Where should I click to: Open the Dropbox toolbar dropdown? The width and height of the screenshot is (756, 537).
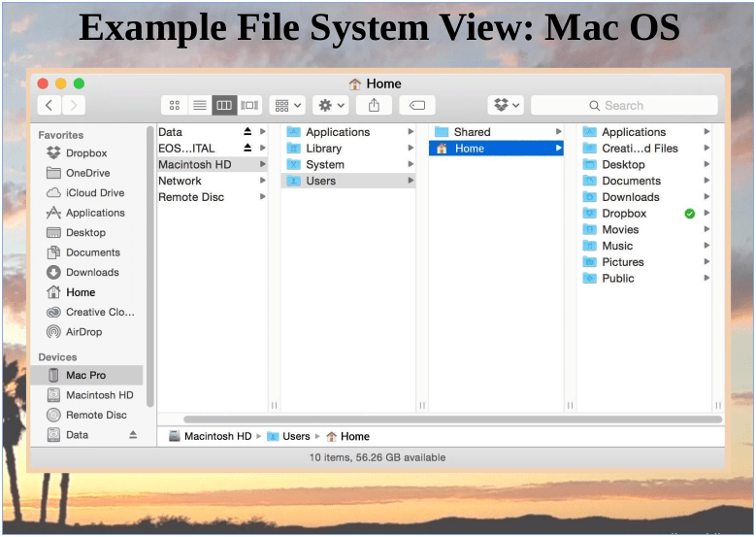click(x=506, y=105)
